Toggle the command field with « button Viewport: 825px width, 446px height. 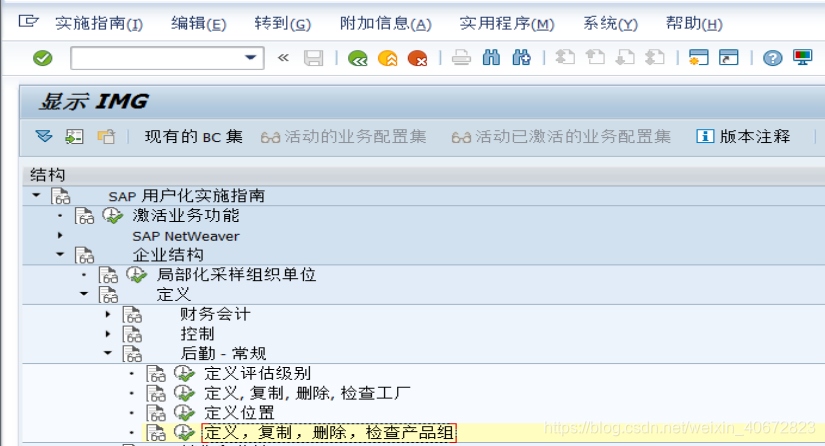283,57
